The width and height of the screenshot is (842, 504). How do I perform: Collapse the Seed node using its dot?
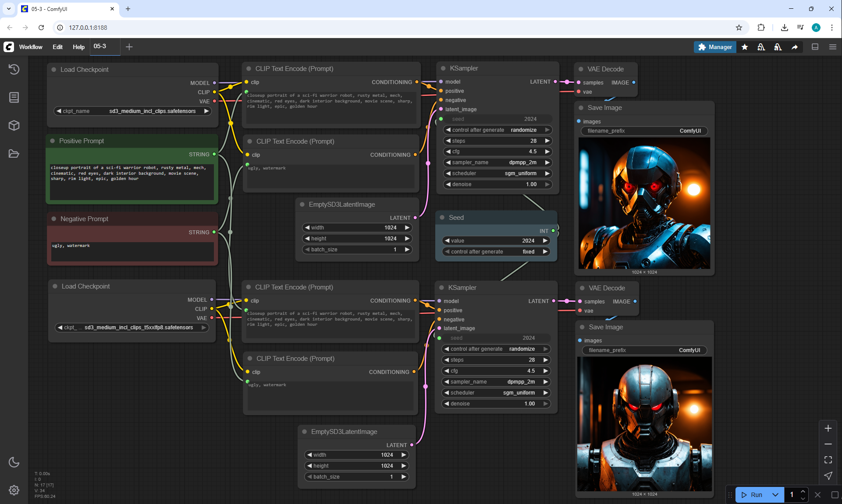coord(442,218)
